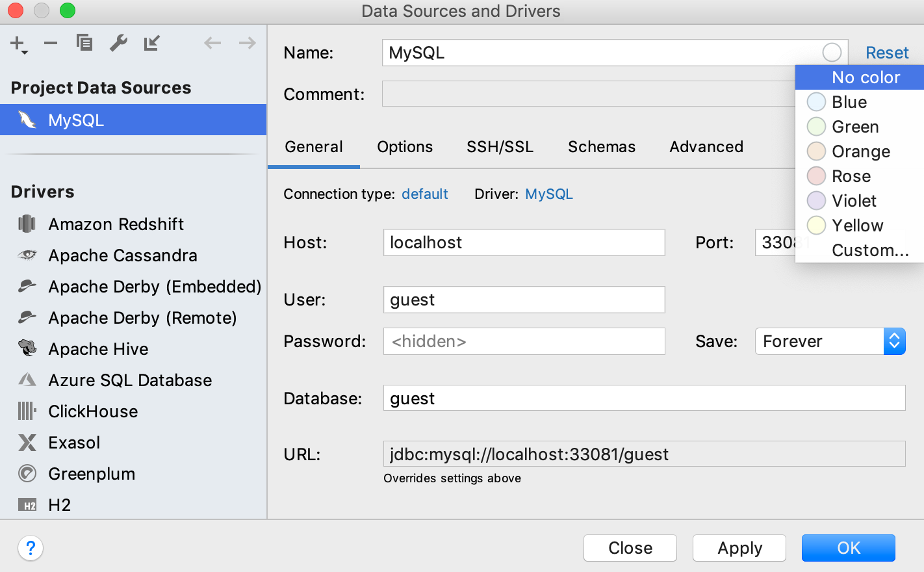Click the add data source plus icon

pyautogui.click(x=18, y=44)
